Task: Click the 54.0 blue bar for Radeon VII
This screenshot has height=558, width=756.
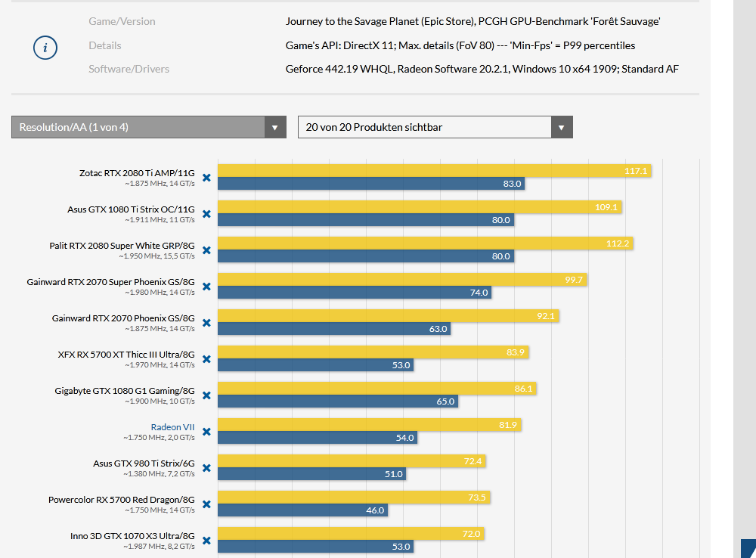Action: 318,438
